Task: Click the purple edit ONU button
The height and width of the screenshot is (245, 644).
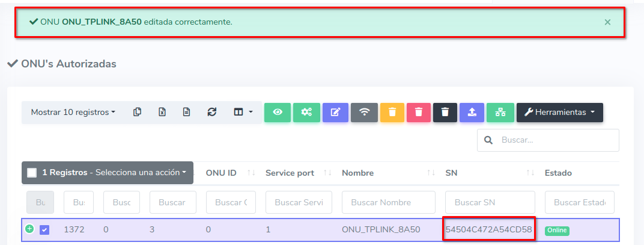Action: tap(335, 112)
